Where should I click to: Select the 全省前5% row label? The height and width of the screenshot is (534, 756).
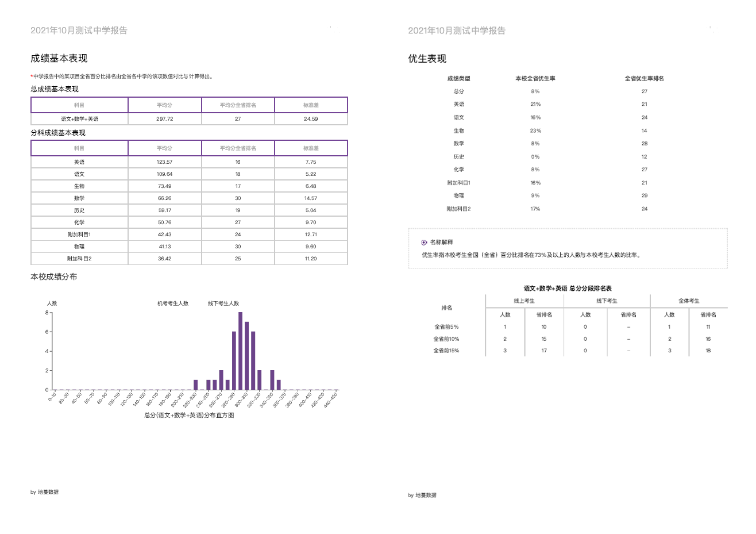click(446, 327)
